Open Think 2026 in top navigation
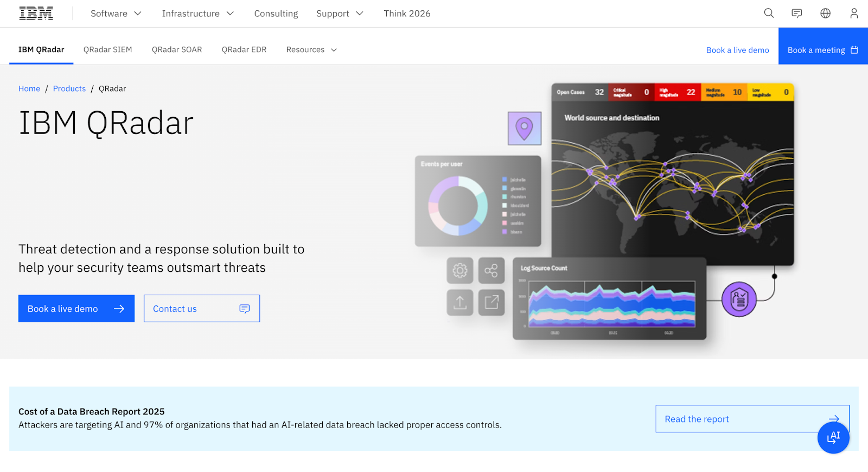The height and width of the screenshot is (472, 868). pyautogui.click(x=407, y=14)
